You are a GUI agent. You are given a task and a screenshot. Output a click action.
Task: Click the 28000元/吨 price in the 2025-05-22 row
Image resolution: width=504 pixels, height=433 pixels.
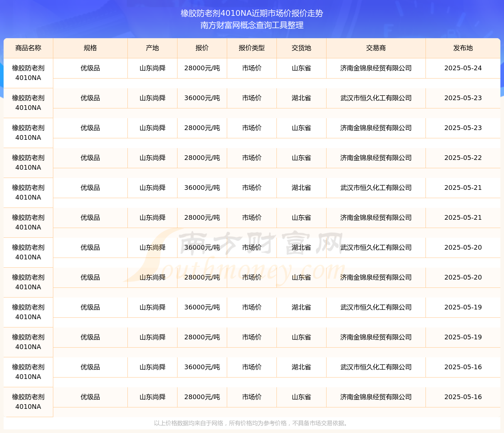tap(202, 158)
